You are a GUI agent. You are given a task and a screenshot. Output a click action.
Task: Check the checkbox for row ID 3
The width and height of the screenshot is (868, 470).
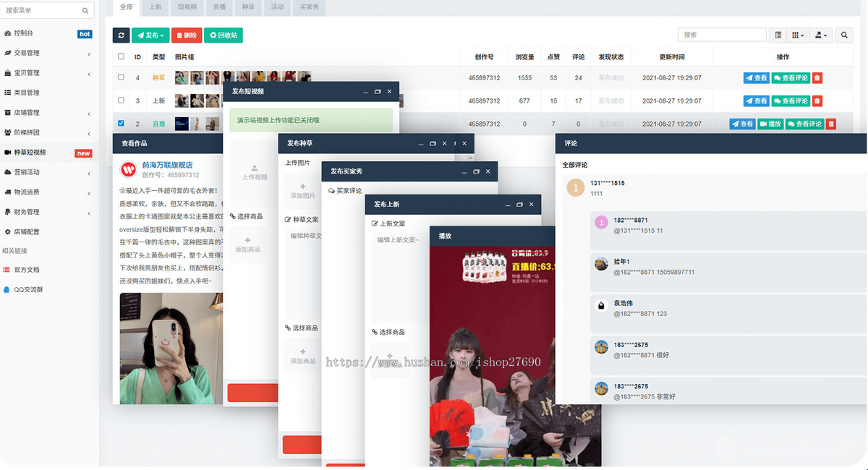121,101
